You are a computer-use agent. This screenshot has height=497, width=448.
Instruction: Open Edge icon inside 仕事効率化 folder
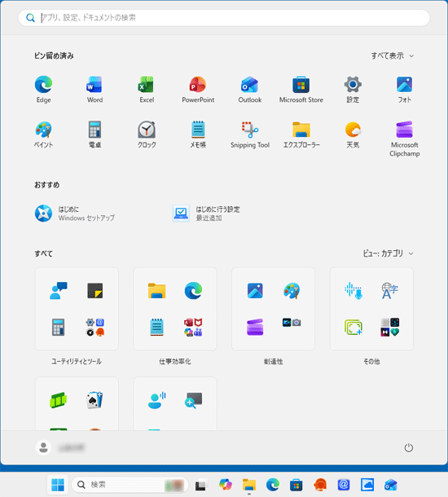(x=193, y=291)
